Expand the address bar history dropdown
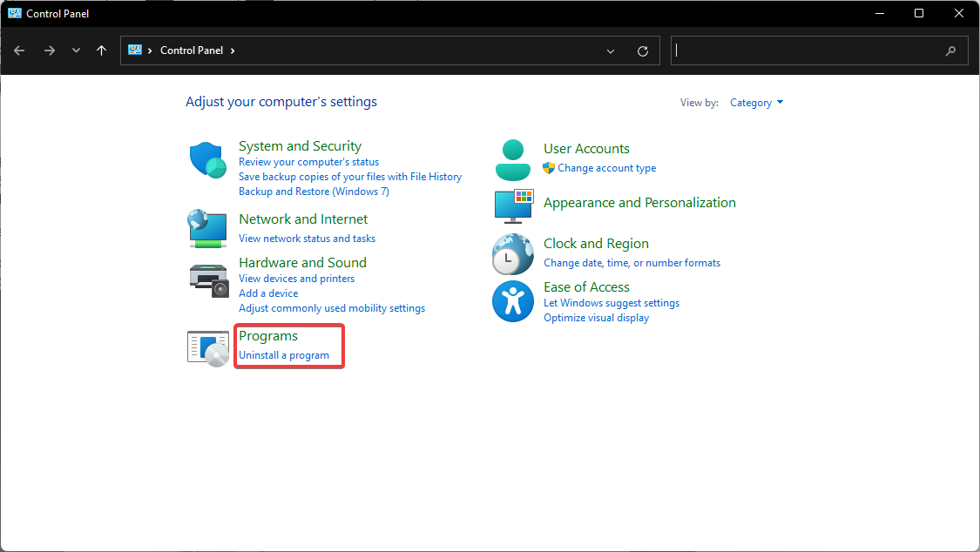Image resolution: width=980 pixels, height=552 pixels. [610, 50]
